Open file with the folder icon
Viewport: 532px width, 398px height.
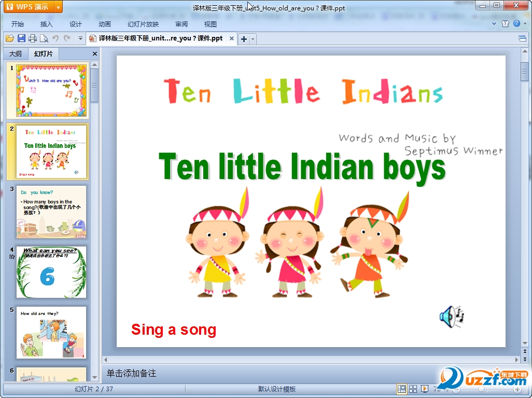pyautogui.click(x=10, y=38)
